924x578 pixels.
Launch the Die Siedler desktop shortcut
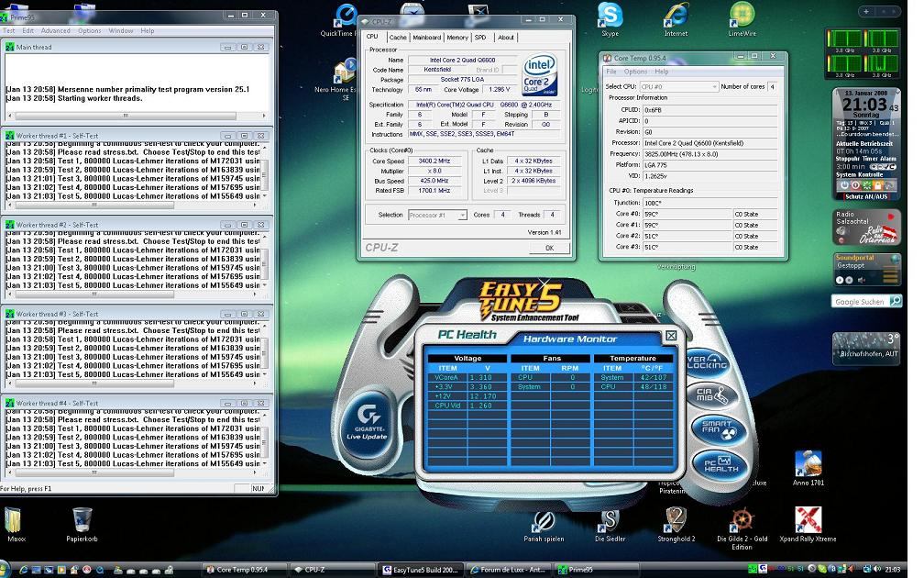pos(610,525)
